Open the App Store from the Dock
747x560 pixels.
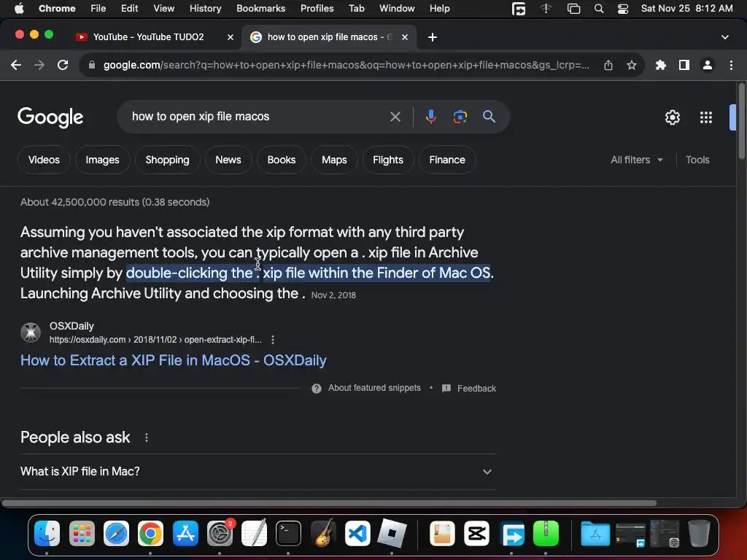click(185, 533)
